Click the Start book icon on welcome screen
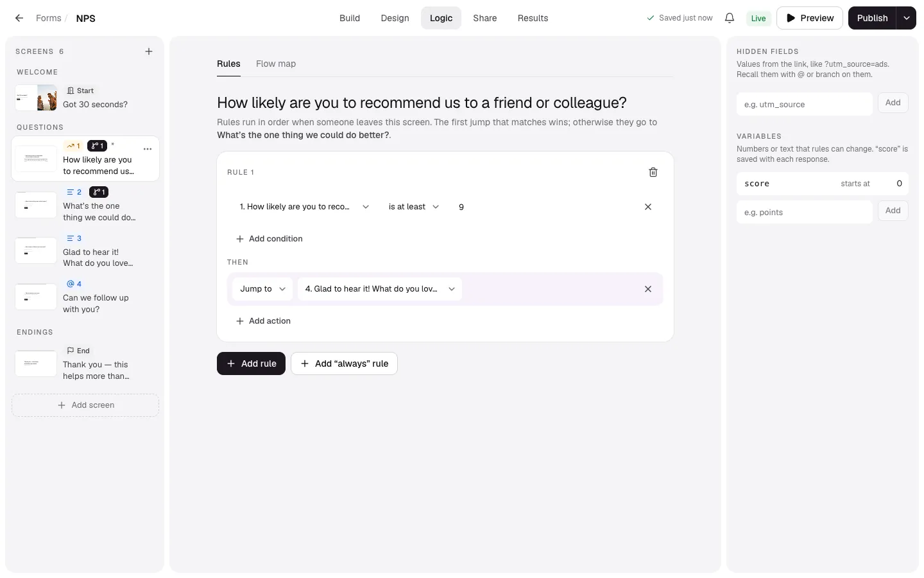The height and width of the screenshot is (578, 924). click(71, 91)
